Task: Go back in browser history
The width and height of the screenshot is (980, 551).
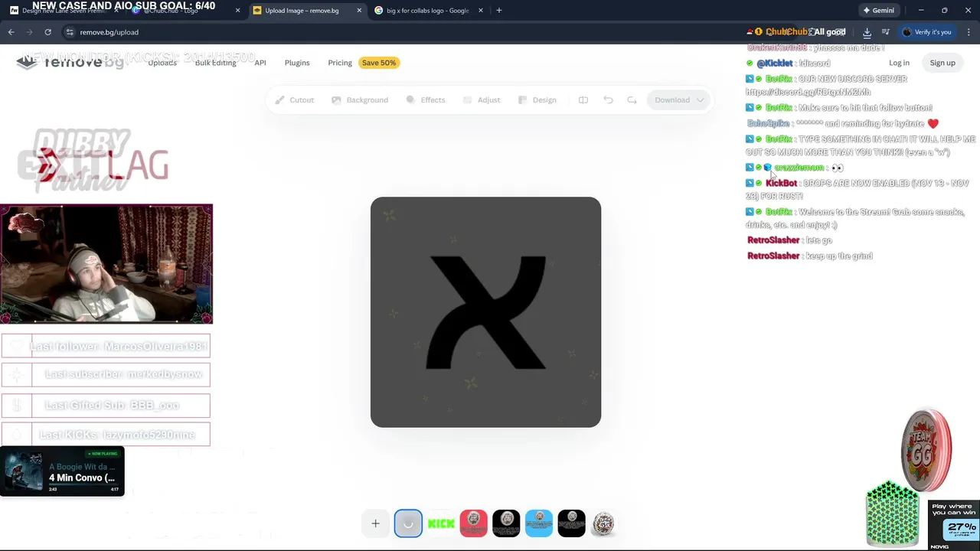Action: tap(11, 32)
